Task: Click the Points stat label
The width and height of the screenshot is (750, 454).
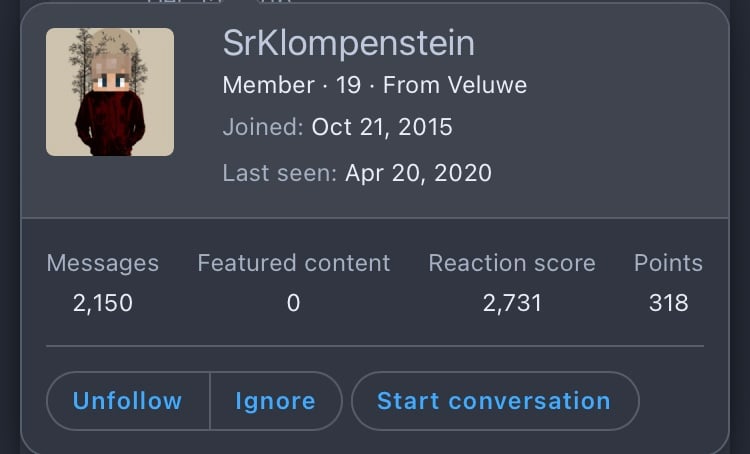Action: tap(668, 263)
